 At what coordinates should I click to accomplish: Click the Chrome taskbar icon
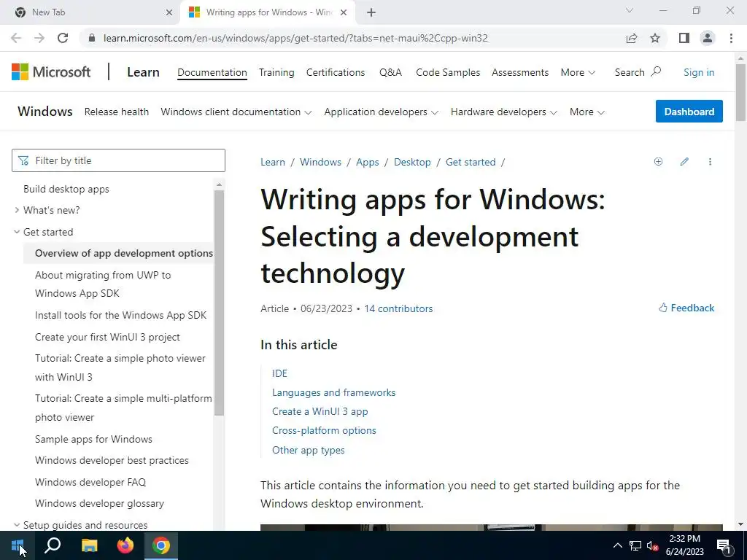pos(161,545)
